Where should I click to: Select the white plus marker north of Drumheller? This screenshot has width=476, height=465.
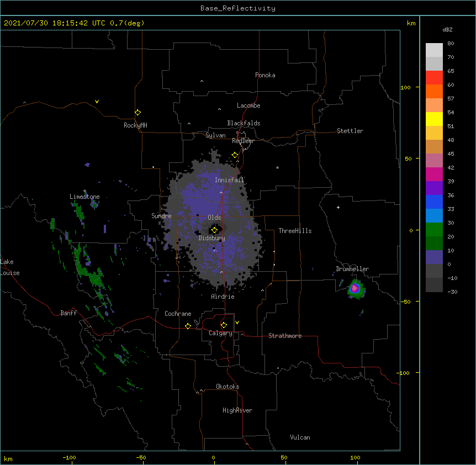click(x=338, y=207)
